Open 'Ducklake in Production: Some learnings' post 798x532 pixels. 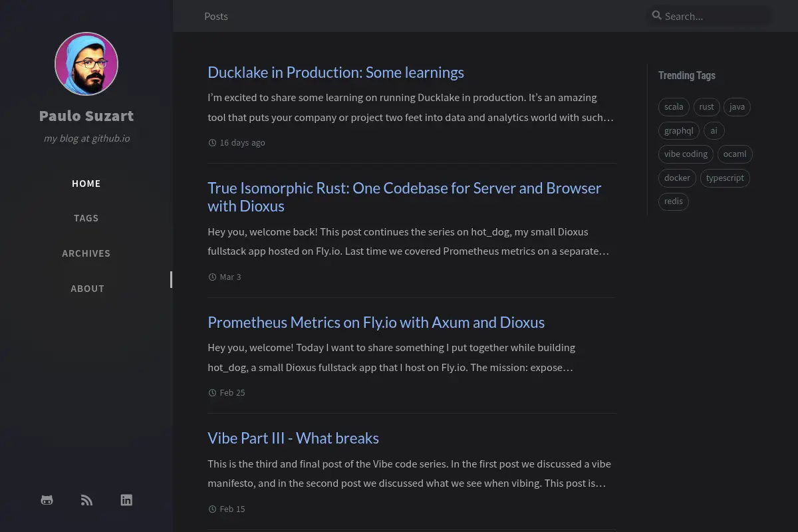tap(336, 72)
